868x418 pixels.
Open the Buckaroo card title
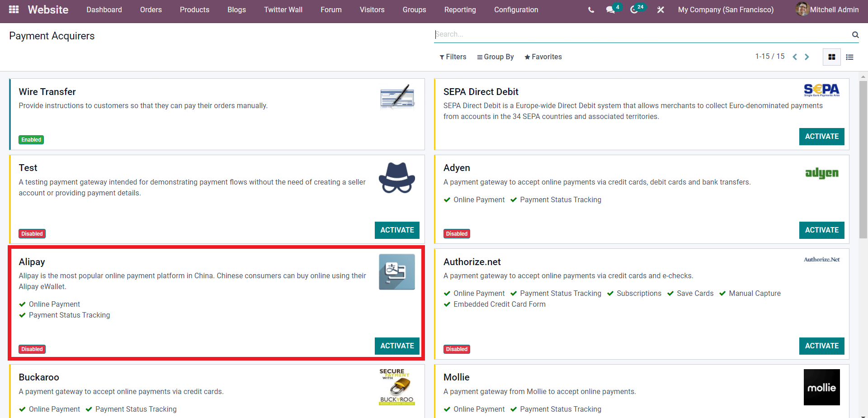[39, 377]
